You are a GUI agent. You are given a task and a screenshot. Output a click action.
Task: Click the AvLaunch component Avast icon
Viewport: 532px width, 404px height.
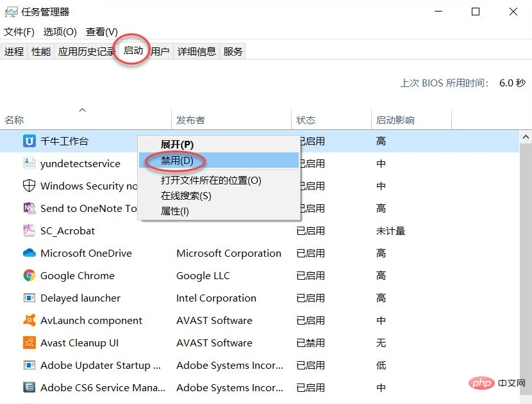(29, 320)
